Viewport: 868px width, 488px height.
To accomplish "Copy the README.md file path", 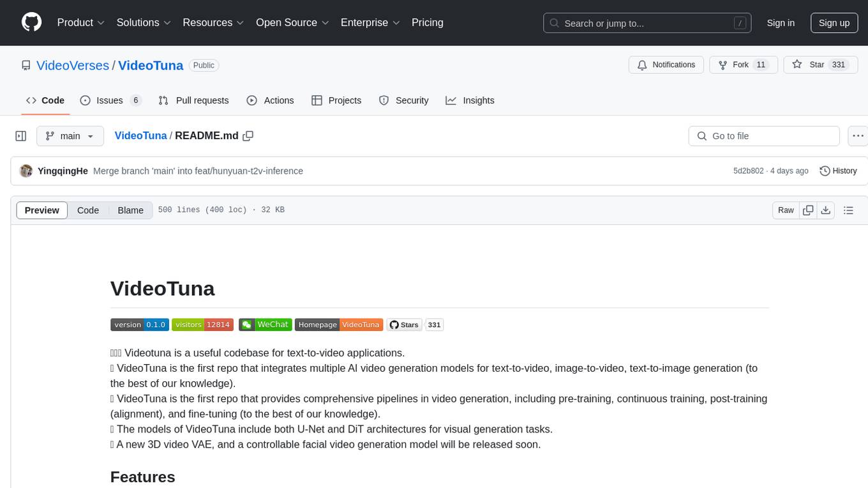I will click(248, 135).
